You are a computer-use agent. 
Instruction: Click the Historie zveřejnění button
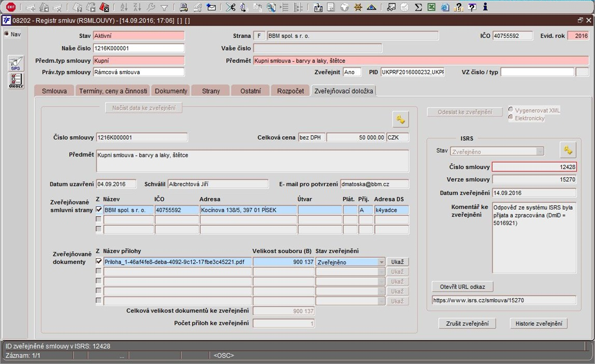click(x=539, y=323)
